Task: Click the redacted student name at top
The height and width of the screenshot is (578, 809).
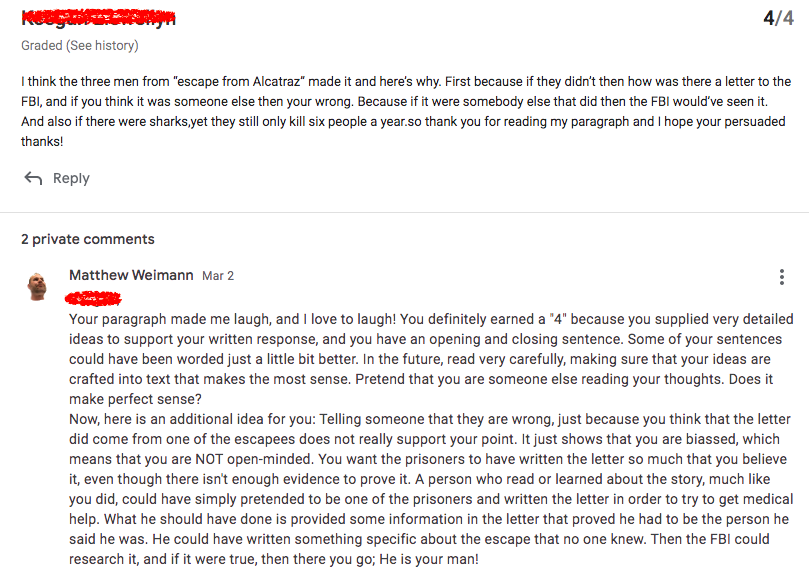Action: 98,18
